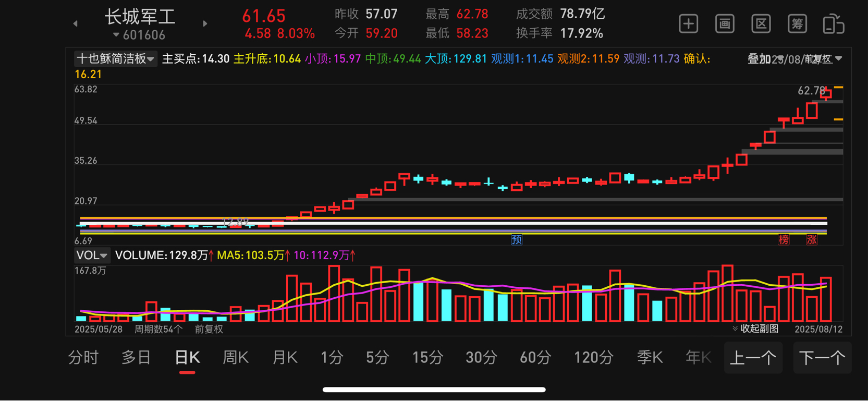868x401 pixels.
Task: Tap the change percentage 8.03%
Action: pyautogui.click(x=296, y=34)
